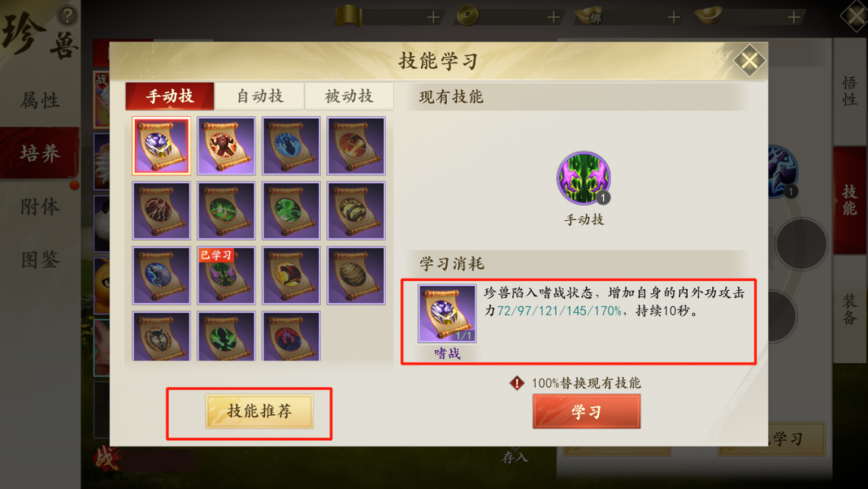Open the existing 手动技 skill icon
The height and width of the screenshot is (489, 868).
pos(583,178)
